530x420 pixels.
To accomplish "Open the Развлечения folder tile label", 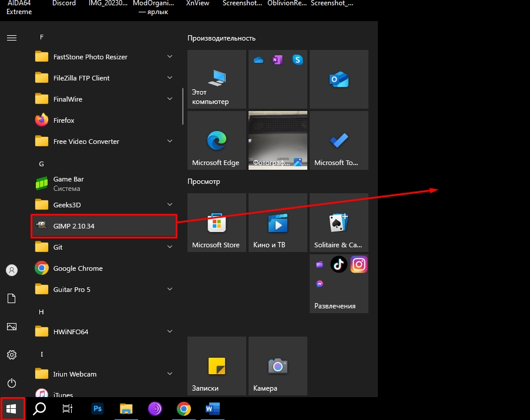I will click(x=335, y=306).
